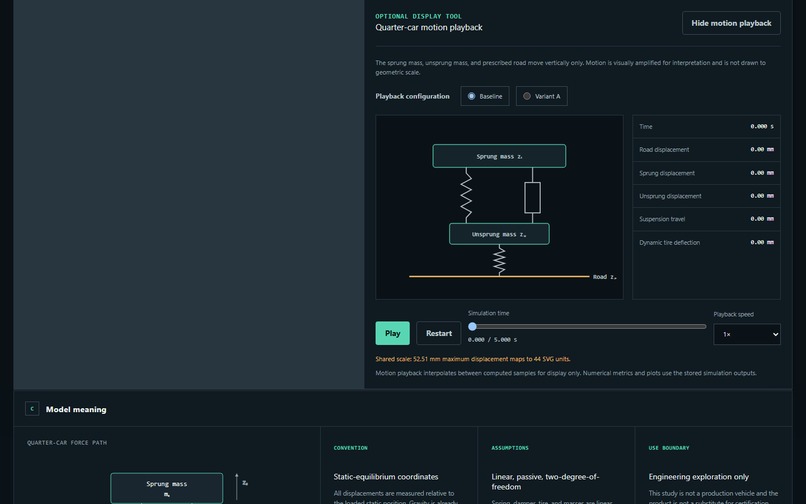806x504 pixels.
Task: Click the orange road line in diagram
Action: click(x=499, y=277)
